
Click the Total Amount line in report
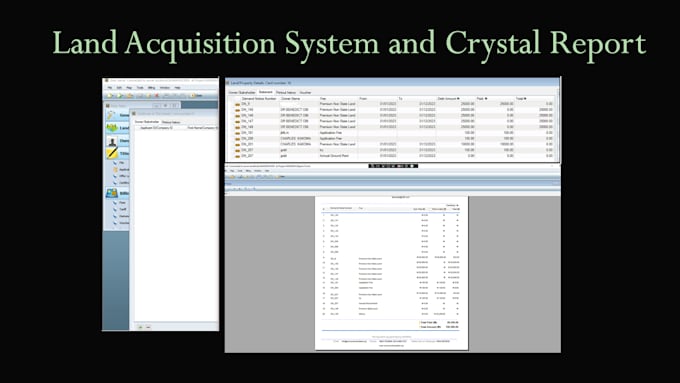pos(439,327)
